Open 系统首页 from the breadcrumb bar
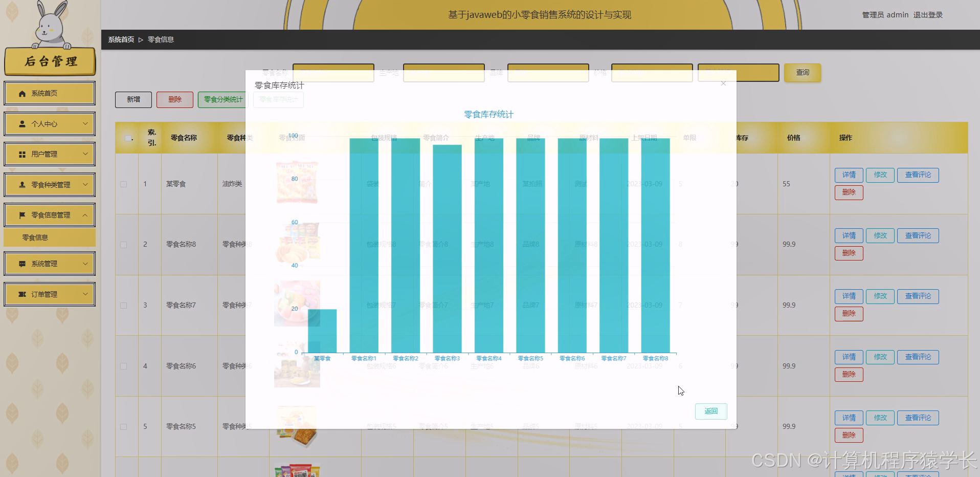This screenshot has width=980, height=477. pyautogui.click(x=121, y=39)
